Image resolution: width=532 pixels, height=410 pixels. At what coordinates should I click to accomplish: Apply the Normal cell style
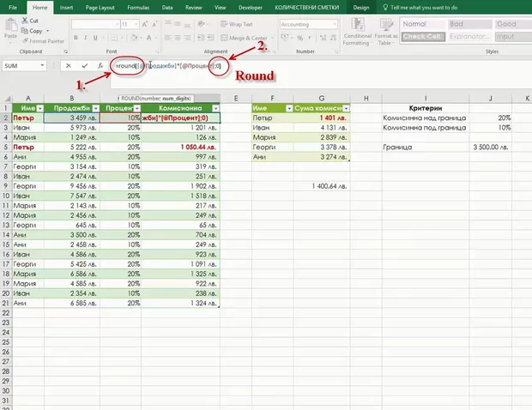tap(423, 24)
